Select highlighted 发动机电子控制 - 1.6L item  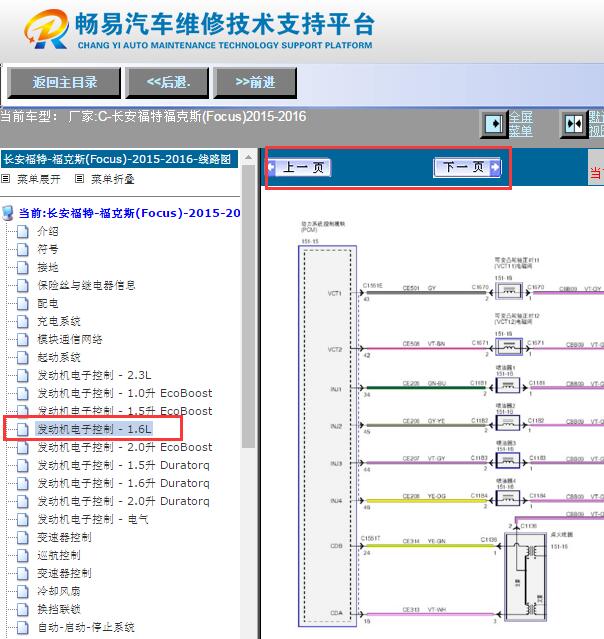point(95,429)
